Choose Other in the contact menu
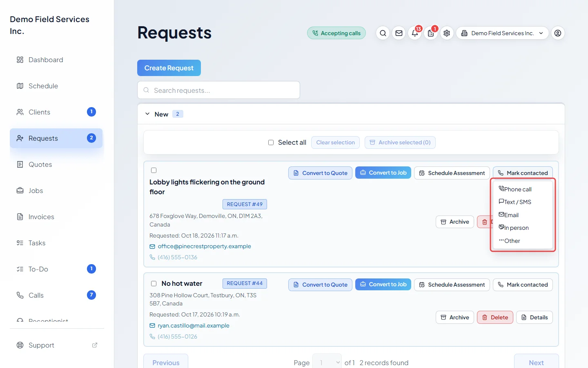This screenshot has width=588, height=368. [x=523, y=241]
